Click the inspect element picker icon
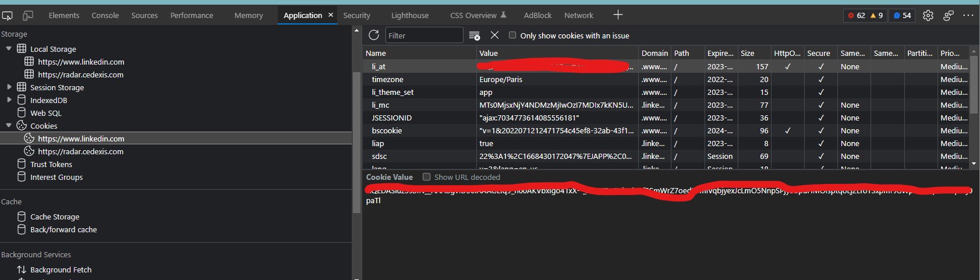Image resolution: width=980 pixels, height=280 pixels. coord(8,16)
